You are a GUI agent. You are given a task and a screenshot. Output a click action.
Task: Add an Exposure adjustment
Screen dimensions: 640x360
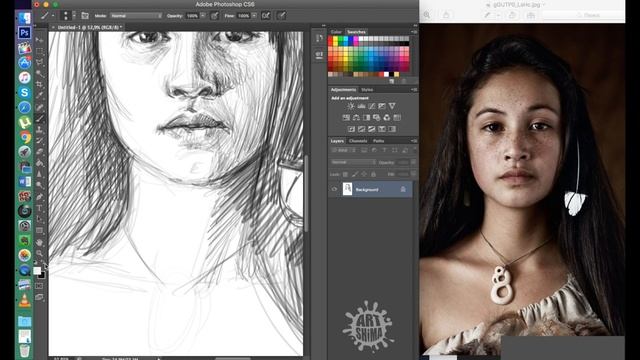click(x=382, y=106)
